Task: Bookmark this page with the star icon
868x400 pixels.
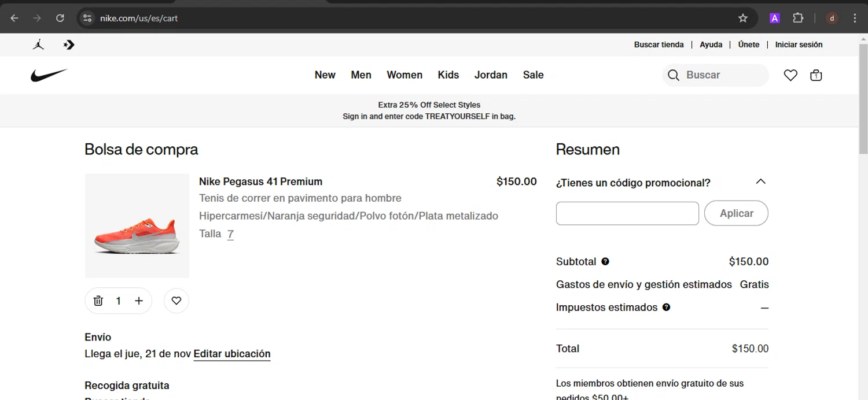Action: (743, 18)
